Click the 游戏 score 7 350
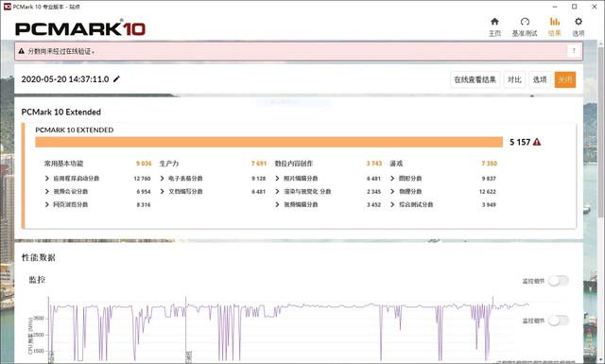 click(490, 164)
